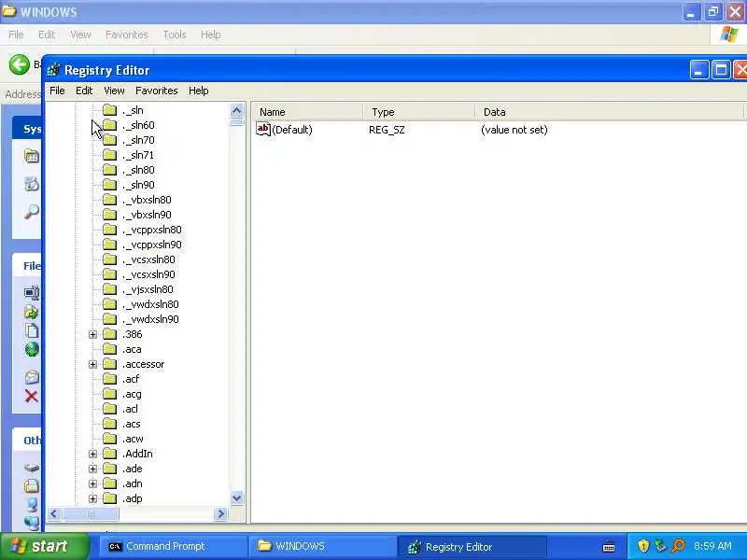Click the ._vwdxsln80 tree entry
This screenshot has height=560, width=747.
[x=150, y=304]
